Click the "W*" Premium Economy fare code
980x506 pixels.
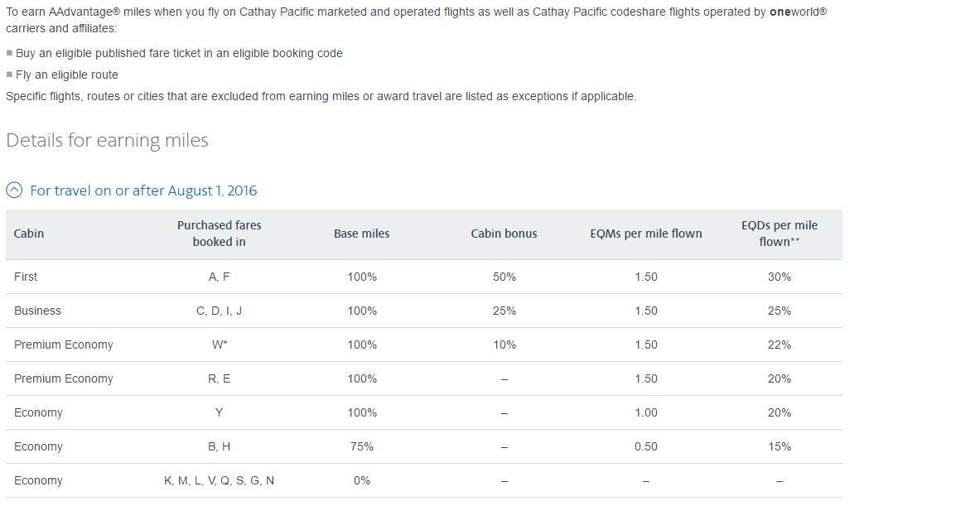pos(219,345)
